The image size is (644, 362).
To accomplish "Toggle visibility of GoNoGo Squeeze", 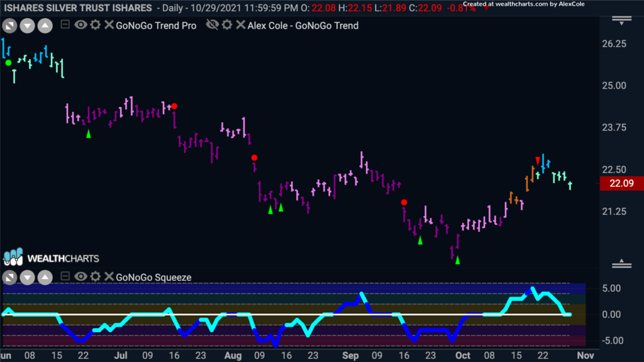I will point(80,277).
